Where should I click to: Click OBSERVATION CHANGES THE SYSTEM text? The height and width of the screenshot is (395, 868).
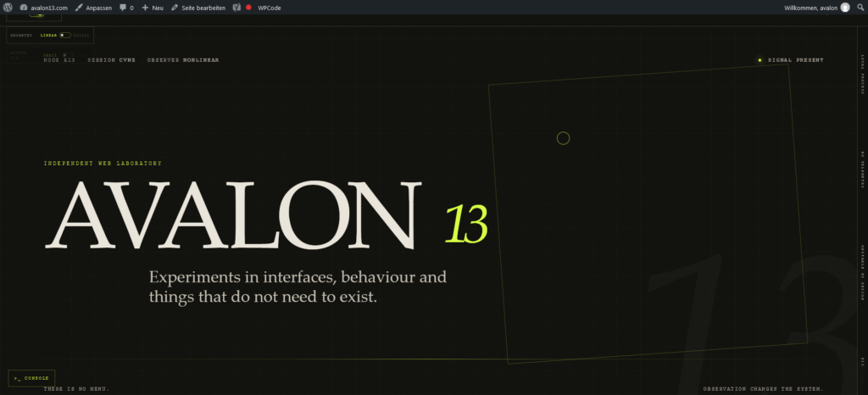point(764,389)
